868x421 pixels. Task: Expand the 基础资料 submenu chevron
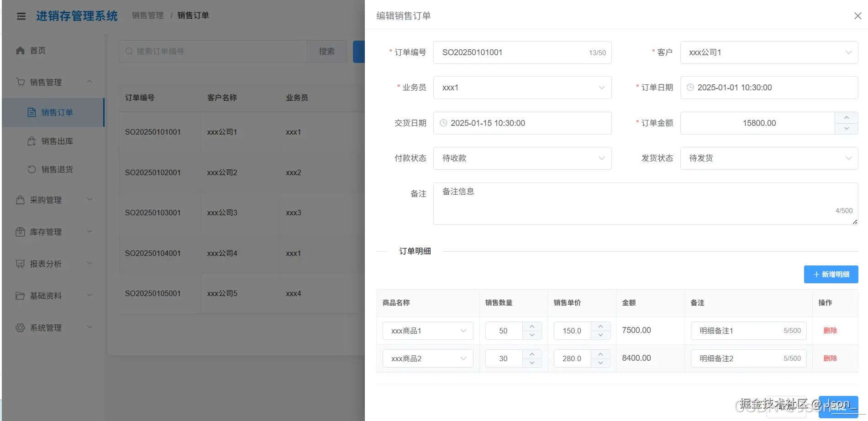click(x=90, y=295)
